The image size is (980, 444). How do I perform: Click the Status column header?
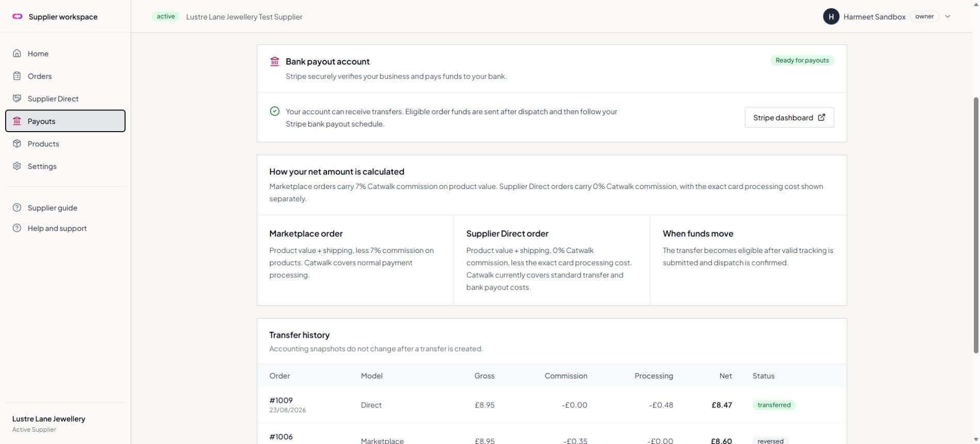coord(763,375)
